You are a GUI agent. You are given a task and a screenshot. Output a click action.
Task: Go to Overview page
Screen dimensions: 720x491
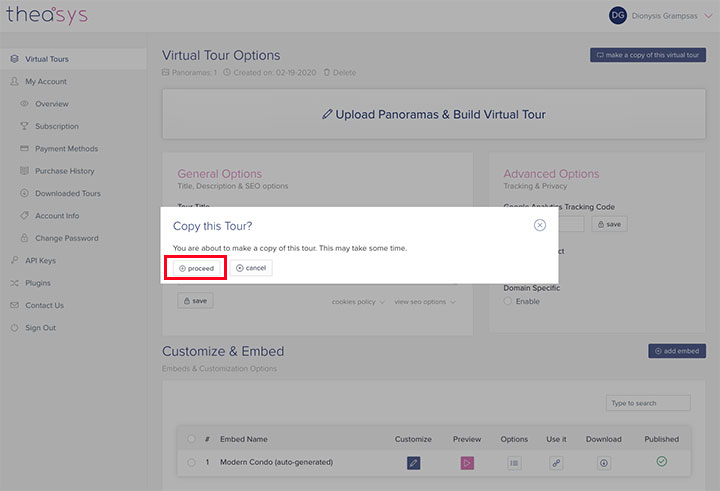(x=51, y=104)
